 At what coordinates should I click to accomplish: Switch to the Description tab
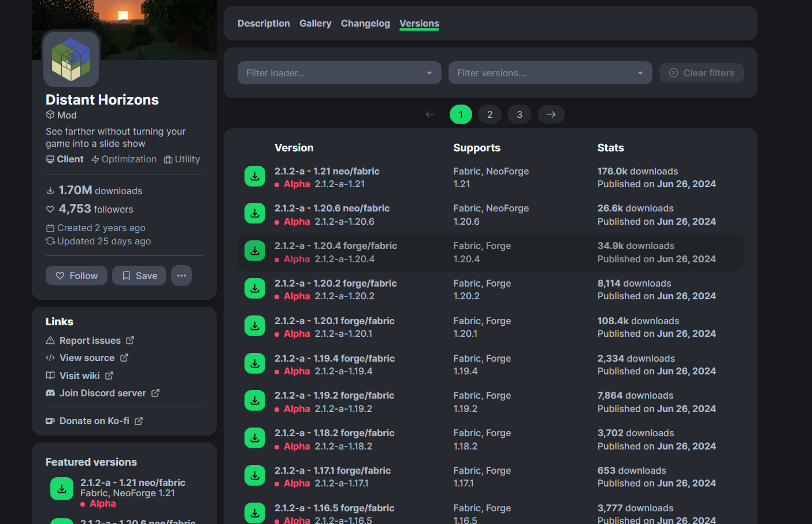click(x=264, y=23)
